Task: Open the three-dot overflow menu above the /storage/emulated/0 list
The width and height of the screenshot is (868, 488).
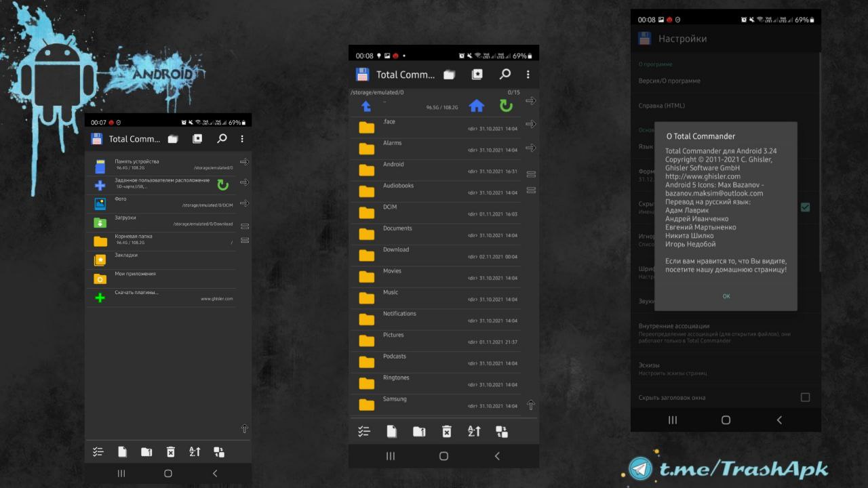Action: (x=528, y=75)
